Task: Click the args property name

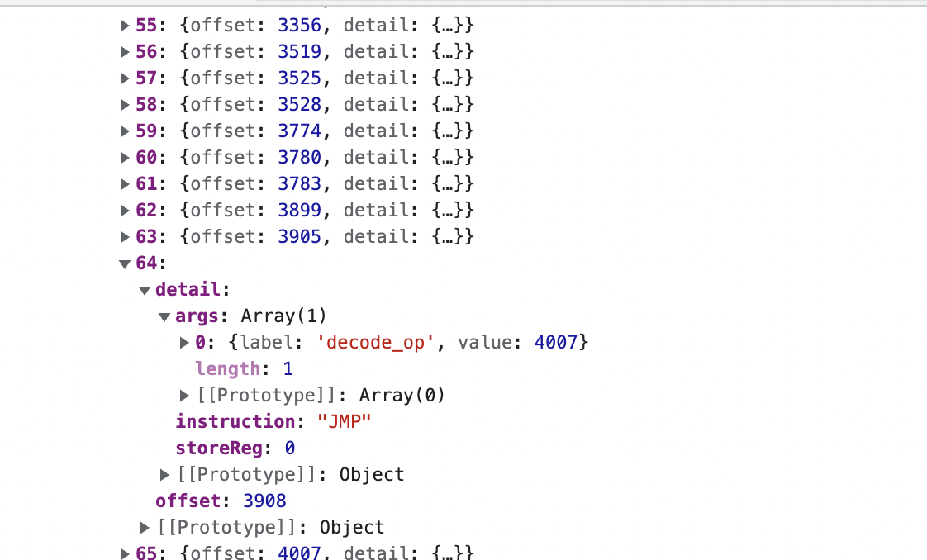Action: click(197, 316)
